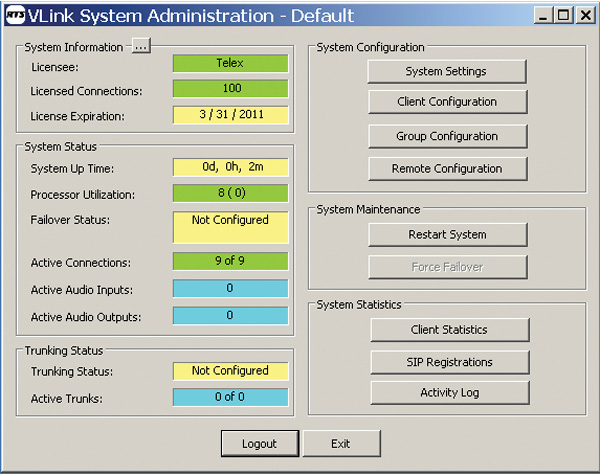This screenshot has width=600, height=475.
Task: View Client Statistics
Action: (449, 329)
